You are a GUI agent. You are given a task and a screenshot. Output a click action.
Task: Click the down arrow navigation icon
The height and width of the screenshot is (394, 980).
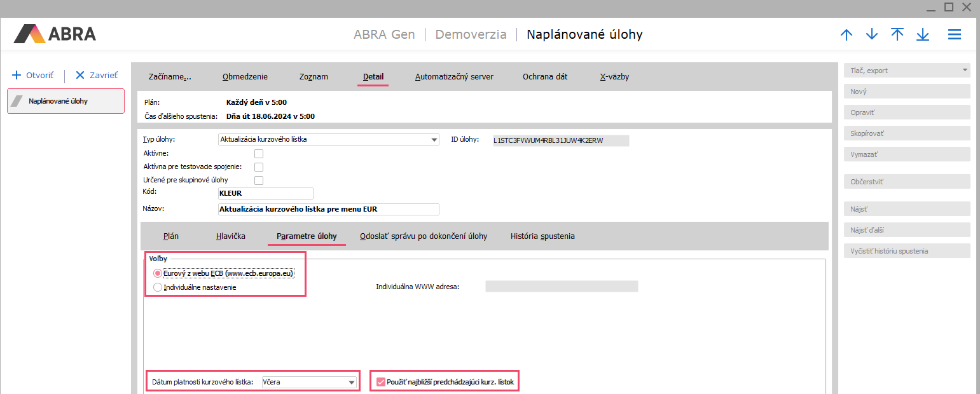[x=871, y=35]
